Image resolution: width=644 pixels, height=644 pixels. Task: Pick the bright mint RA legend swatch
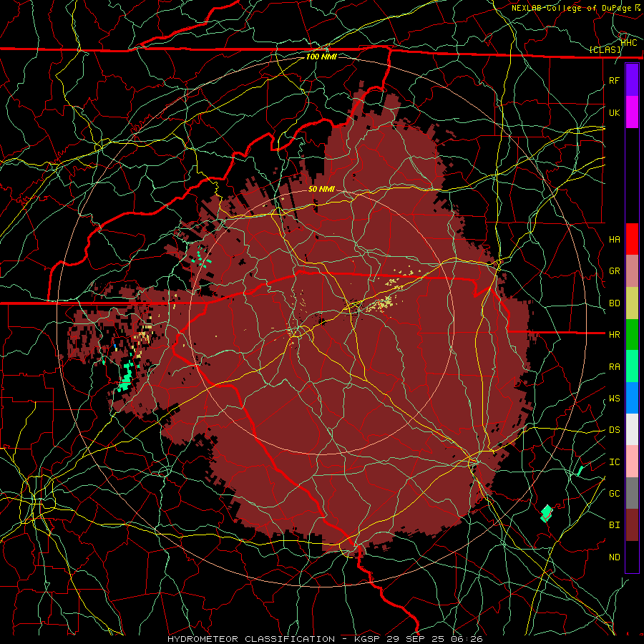pyautogui.click(x=632, y=366)
